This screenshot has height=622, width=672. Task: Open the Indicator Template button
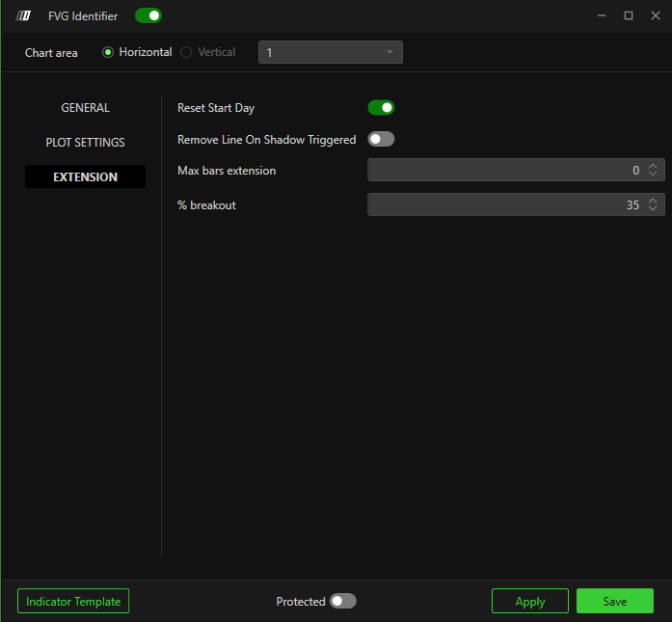pyautogui.click(x=73, y=602)
